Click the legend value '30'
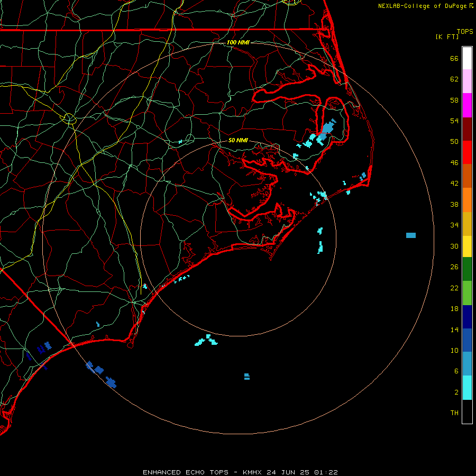The height and width of the screenshot is (476, 476). (454, 246)
